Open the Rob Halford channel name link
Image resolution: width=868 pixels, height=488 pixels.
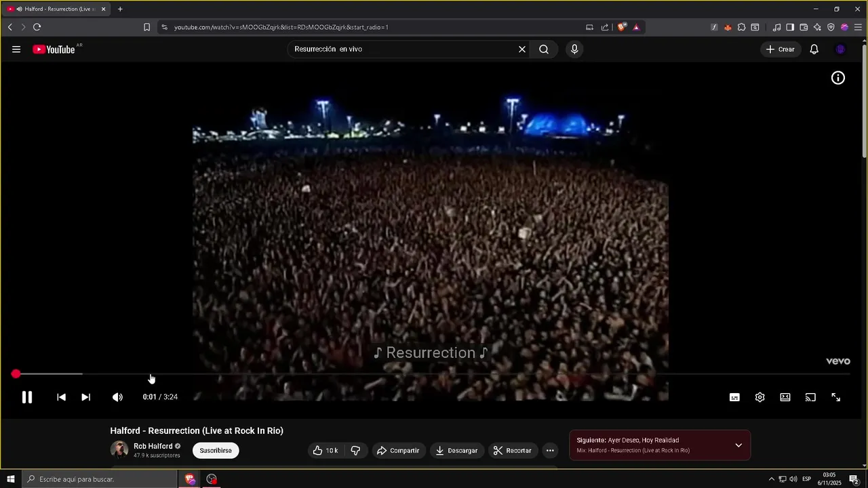[x=153, y=446]
